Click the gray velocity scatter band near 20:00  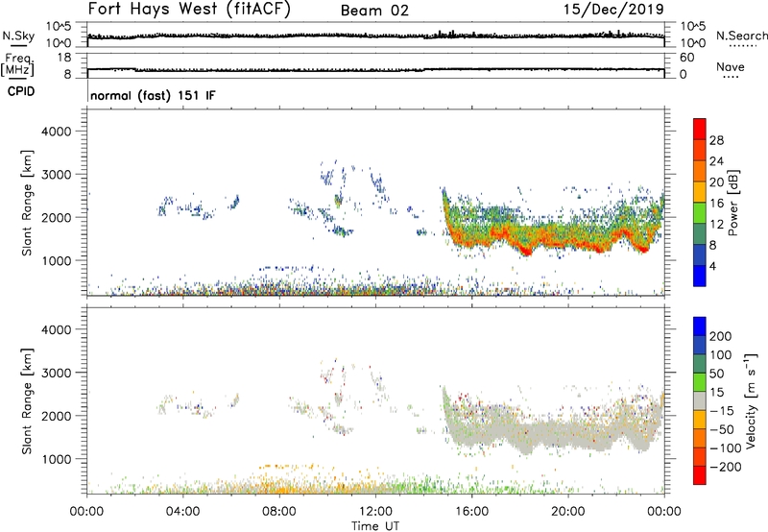(568, 433)
